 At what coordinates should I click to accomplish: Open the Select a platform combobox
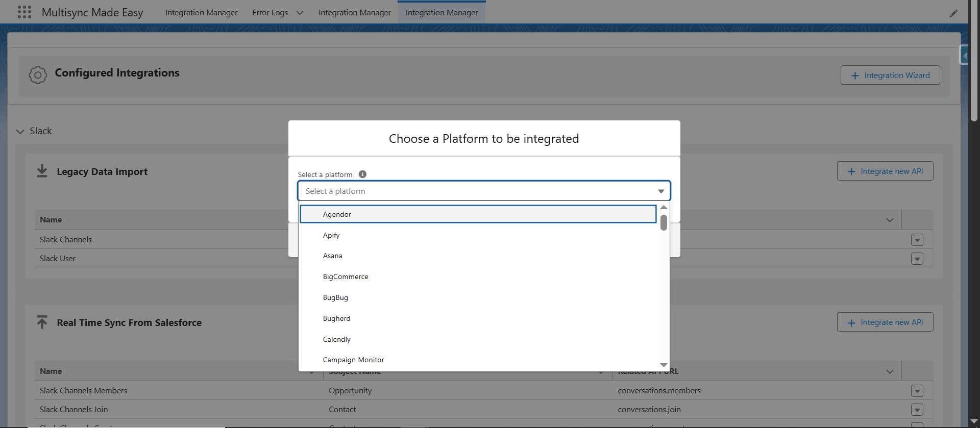click(483, 191)
